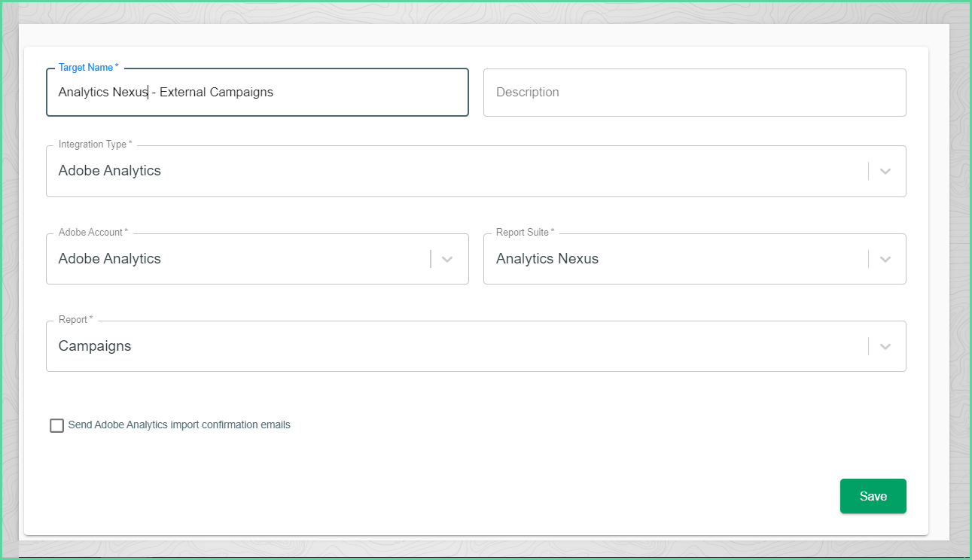
Task: Click the green Save button
Action: (x=873, y=496)
